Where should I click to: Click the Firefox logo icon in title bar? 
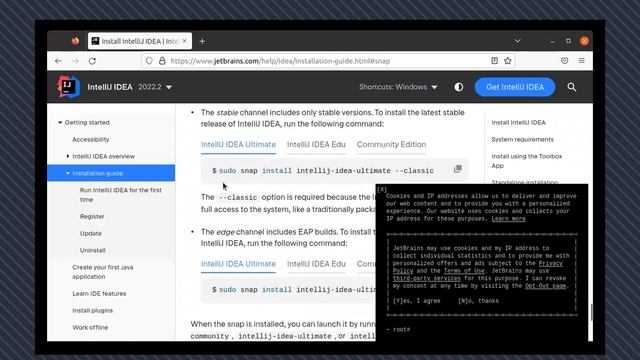click(75, 41)
